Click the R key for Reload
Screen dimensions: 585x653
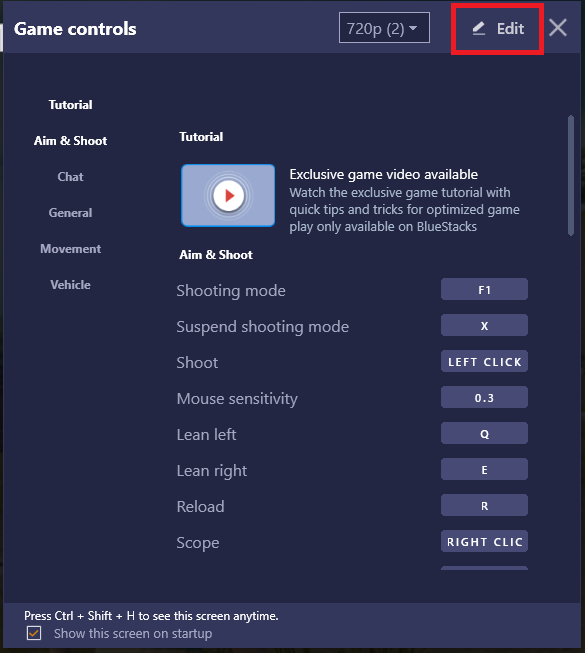[484, 506]
